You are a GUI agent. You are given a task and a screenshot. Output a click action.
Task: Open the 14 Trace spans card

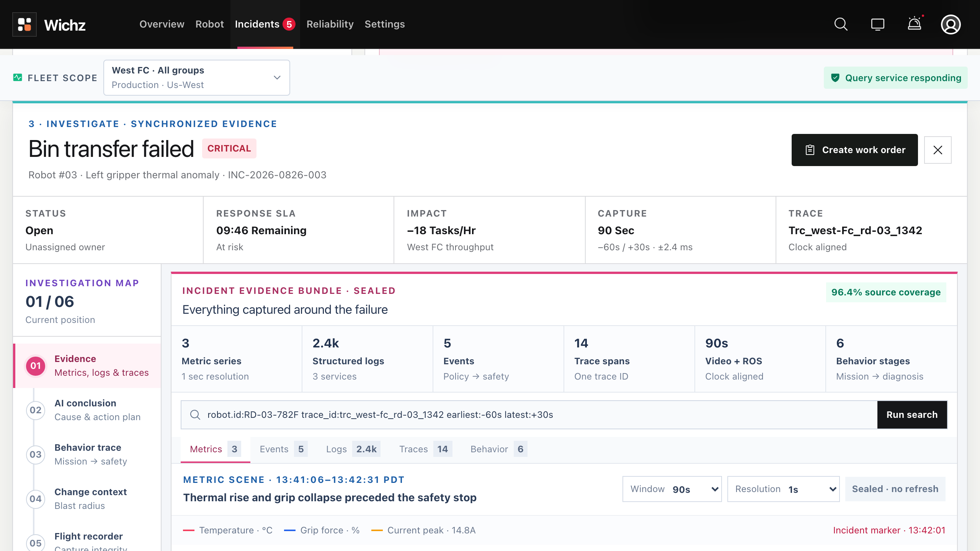pyautogui.click(x=629, y=359)
